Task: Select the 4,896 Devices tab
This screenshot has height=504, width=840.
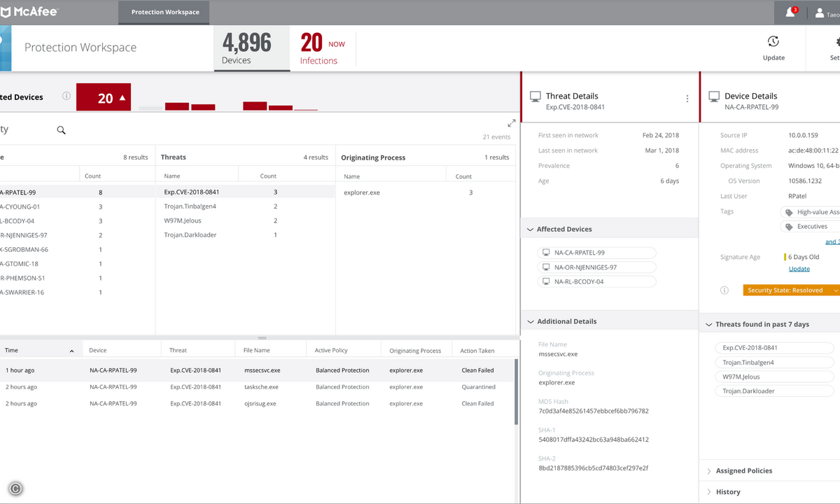Action: (252, 48)
